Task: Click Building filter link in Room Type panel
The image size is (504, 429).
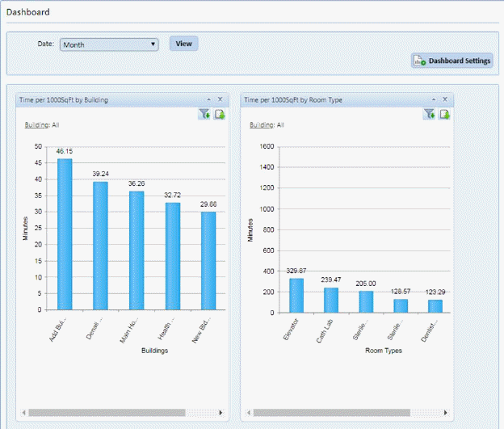Action: point(261,125)
